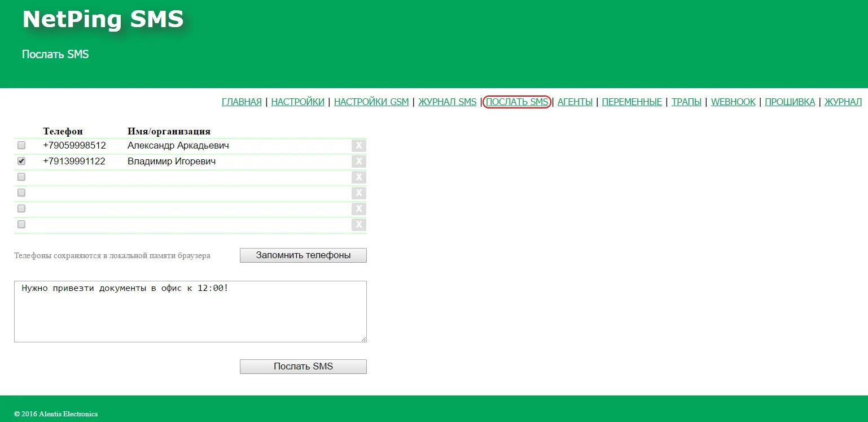Open the ПЕРЕМЕННЫЕ page

pos(632,102)
